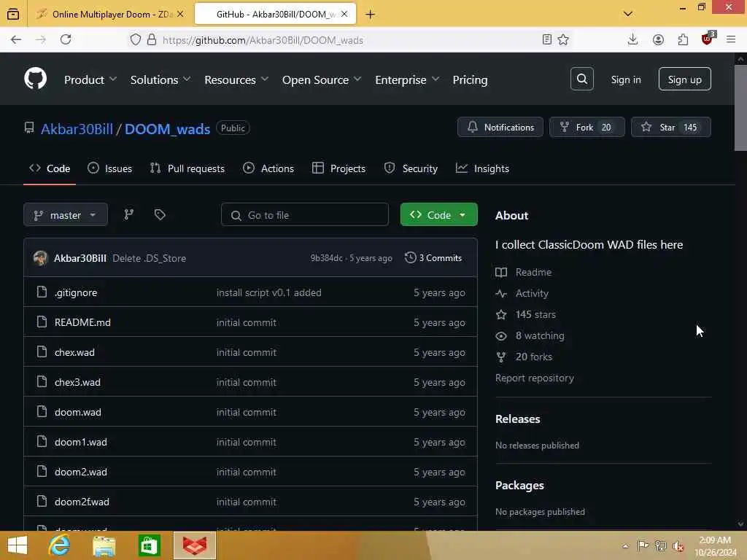Open the master branch dropdown
The image size is (747, 560).
point(65,215)
